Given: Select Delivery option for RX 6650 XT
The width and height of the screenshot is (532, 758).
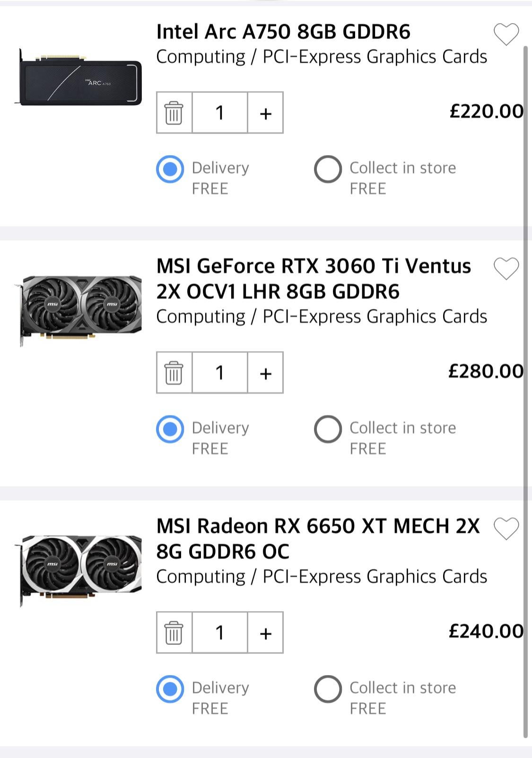Looking at the screenshot, I should [x=170, y=689].
